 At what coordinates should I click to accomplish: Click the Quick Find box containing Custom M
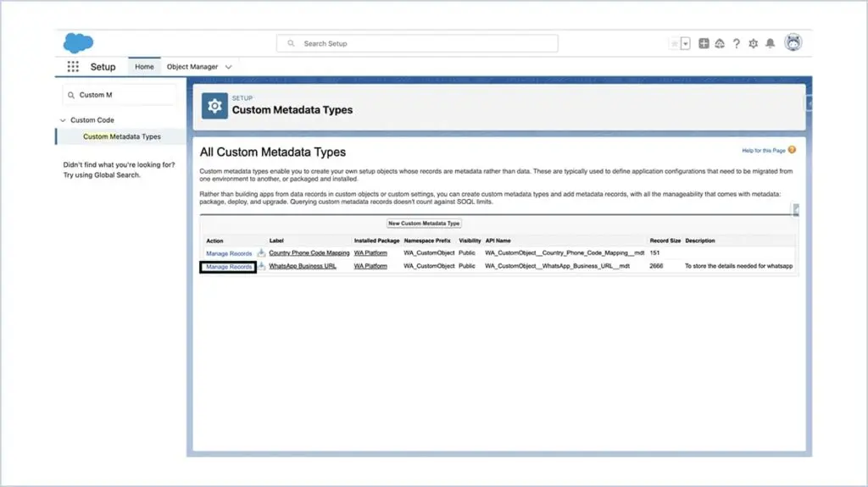(x=120, y=95)
